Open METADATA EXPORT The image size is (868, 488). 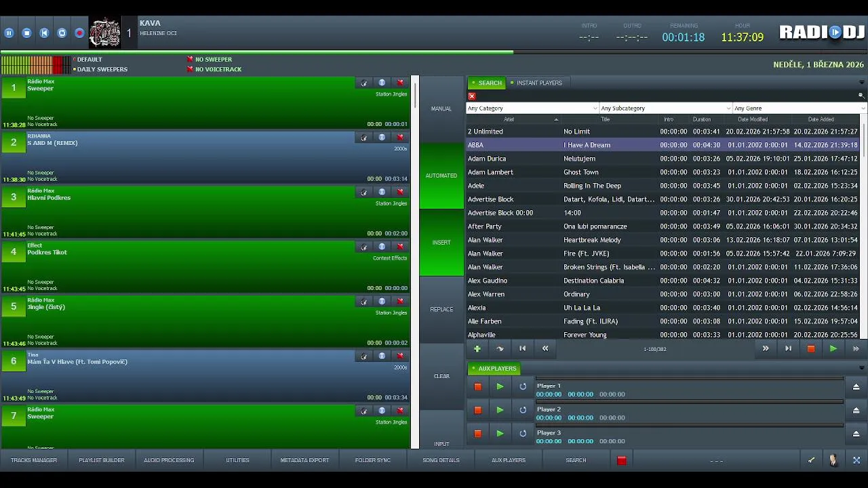coord(304,460)
